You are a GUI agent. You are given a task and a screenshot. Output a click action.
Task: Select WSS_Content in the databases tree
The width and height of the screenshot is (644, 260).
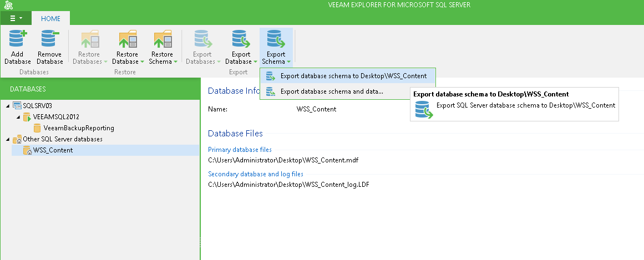pyautogui.click(x=53, y=150)
